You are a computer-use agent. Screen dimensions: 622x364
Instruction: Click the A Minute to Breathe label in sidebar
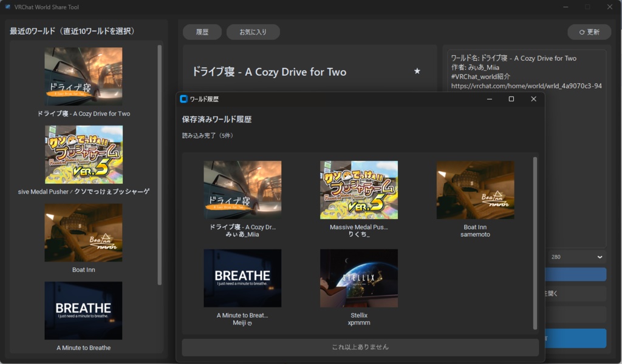(83, 348)
